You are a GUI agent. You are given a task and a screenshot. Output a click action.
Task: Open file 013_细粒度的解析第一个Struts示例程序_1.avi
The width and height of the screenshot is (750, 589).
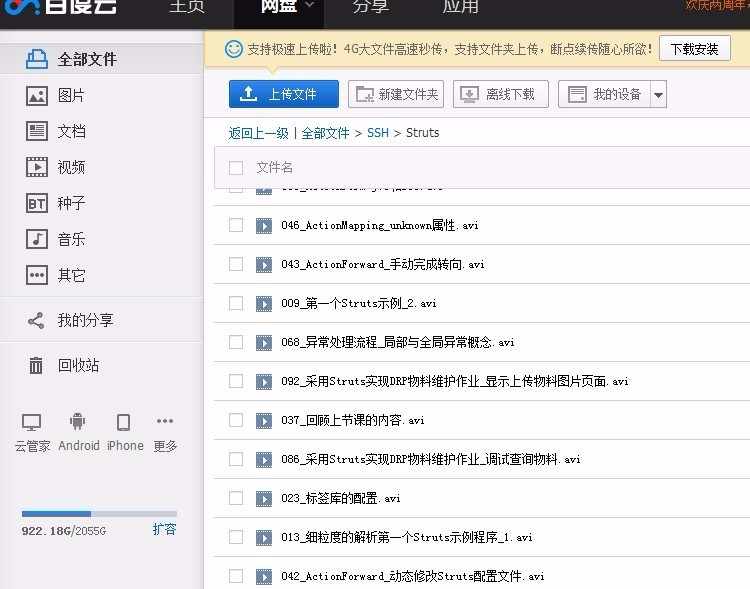[x=407, y=537]
